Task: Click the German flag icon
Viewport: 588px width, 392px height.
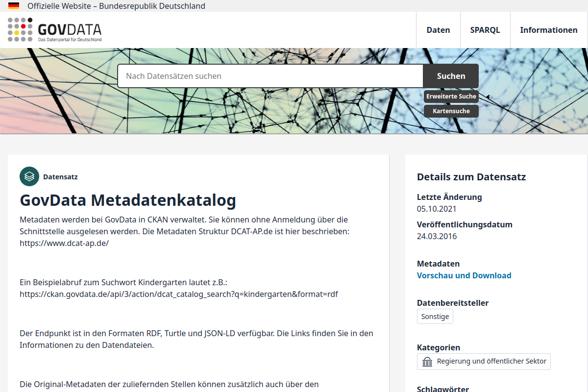Action: [14, 6]
